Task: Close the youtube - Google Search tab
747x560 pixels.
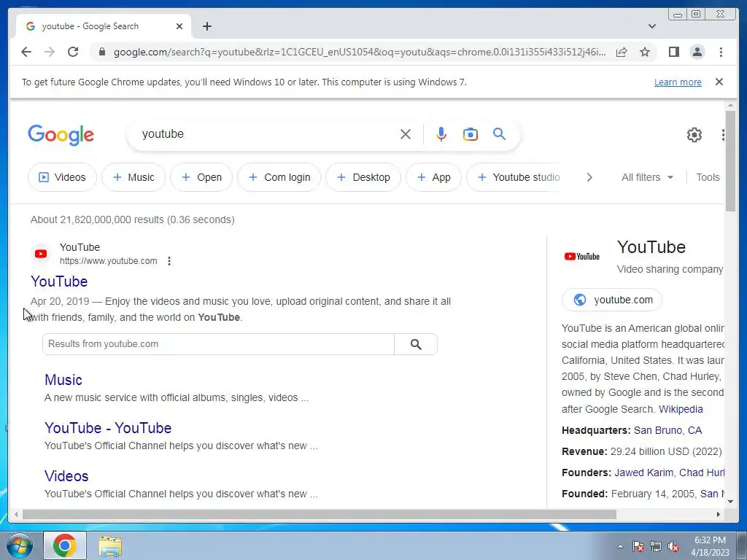Action: (x=179, y=26)
